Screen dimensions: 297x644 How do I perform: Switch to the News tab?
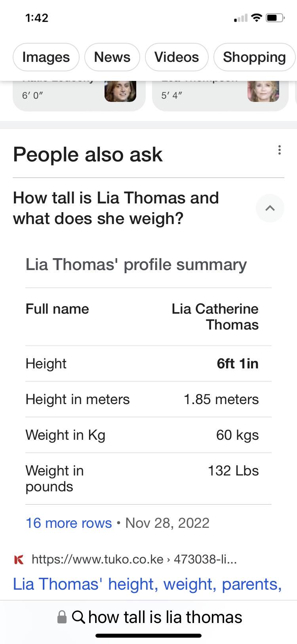pos(112,57)
